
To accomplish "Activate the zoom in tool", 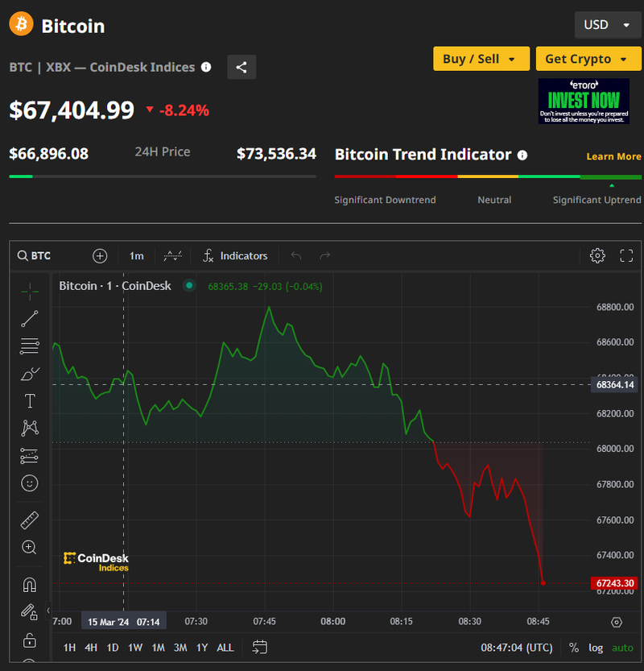I will (30, 547).
